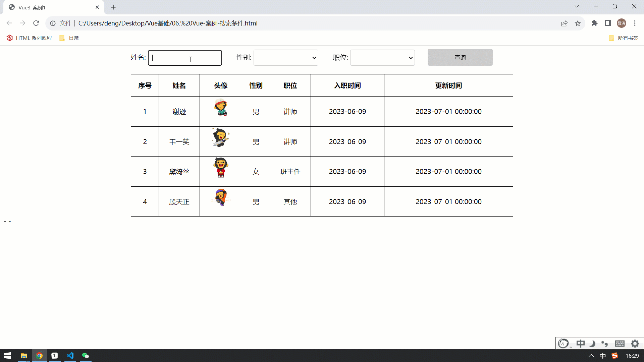Share this page via share icon
This screenshot has width=644, height=362.
pyautogui.click(x=564, y=23)
